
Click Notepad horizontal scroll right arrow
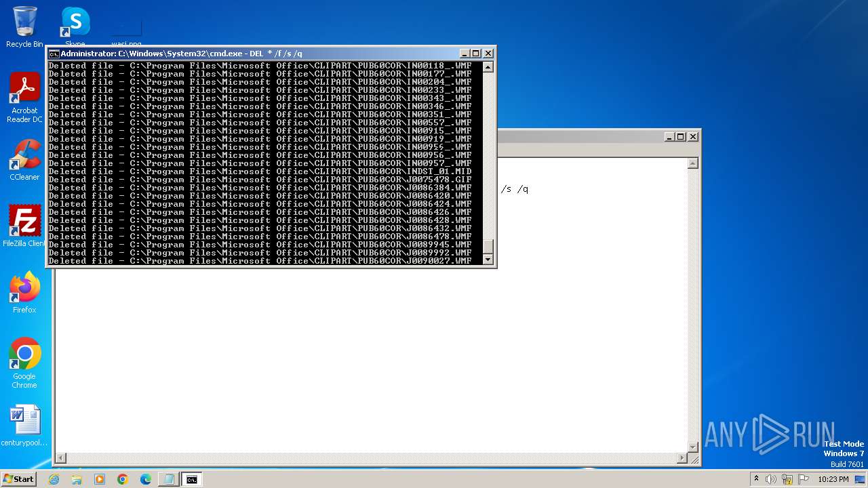coord(682,459)
